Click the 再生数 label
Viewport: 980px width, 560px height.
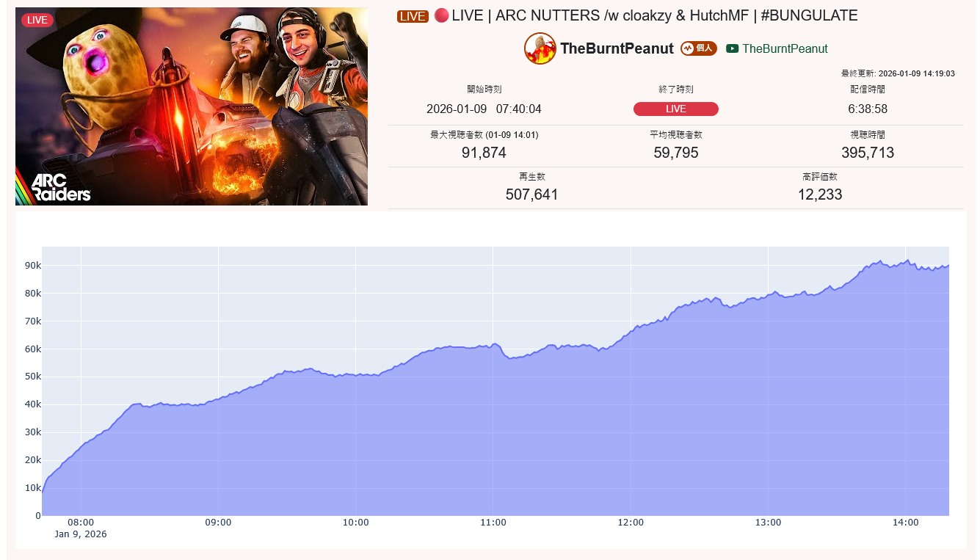(532, 177)
